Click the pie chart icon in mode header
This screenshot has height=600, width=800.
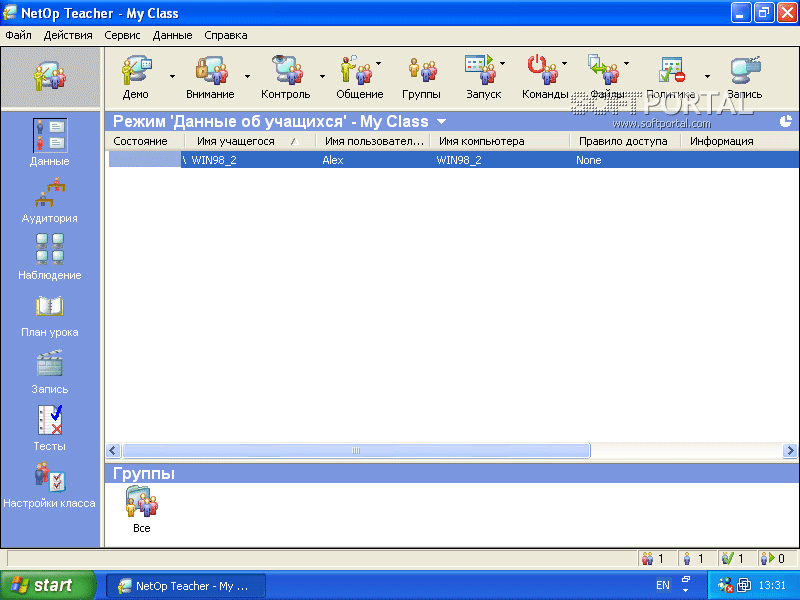786,121
